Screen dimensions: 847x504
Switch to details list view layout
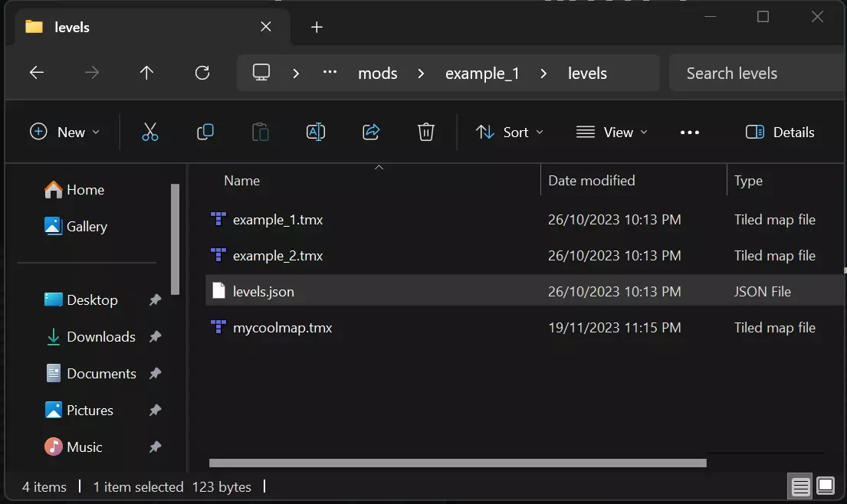tap(800, 486)
